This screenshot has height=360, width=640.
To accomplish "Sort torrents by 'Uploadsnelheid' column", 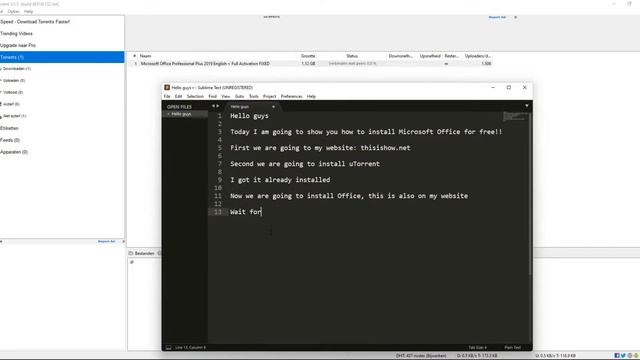I will tap(430, 56).
